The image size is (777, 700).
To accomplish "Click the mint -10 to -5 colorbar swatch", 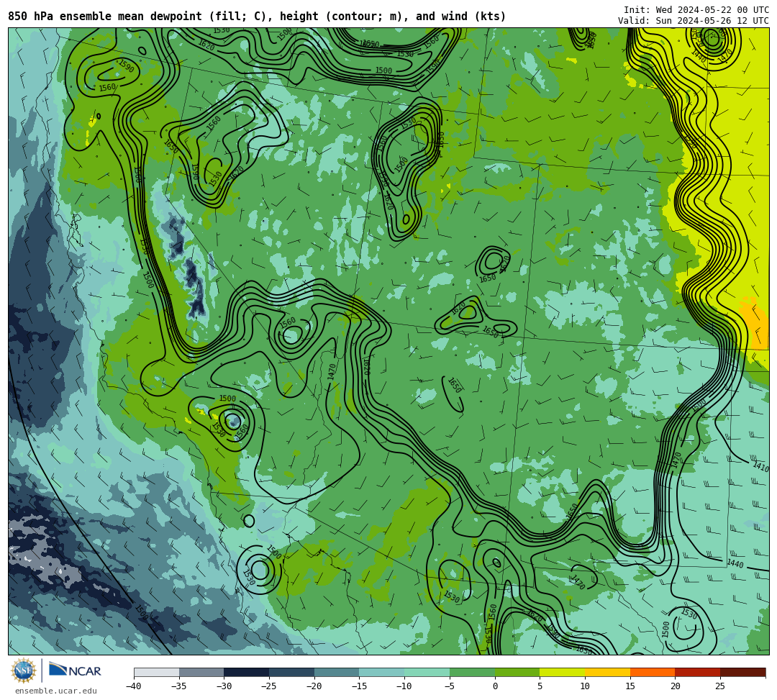I will tap(427, 672).
